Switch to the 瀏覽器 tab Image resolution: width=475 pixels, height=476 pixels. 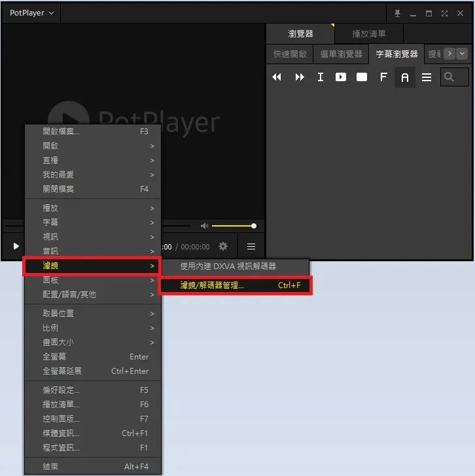coord(300,33)
